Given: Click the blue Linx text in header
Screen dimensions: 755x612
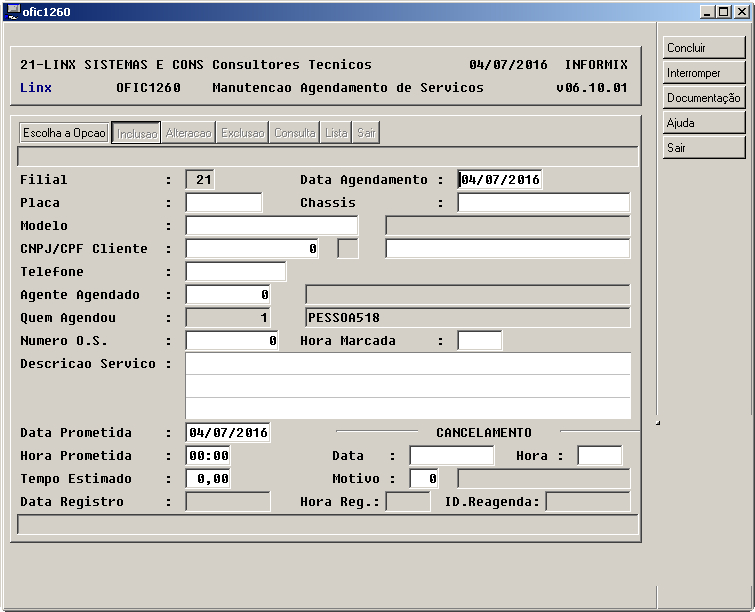Looking at the screenshot, I should pos(36,88).
